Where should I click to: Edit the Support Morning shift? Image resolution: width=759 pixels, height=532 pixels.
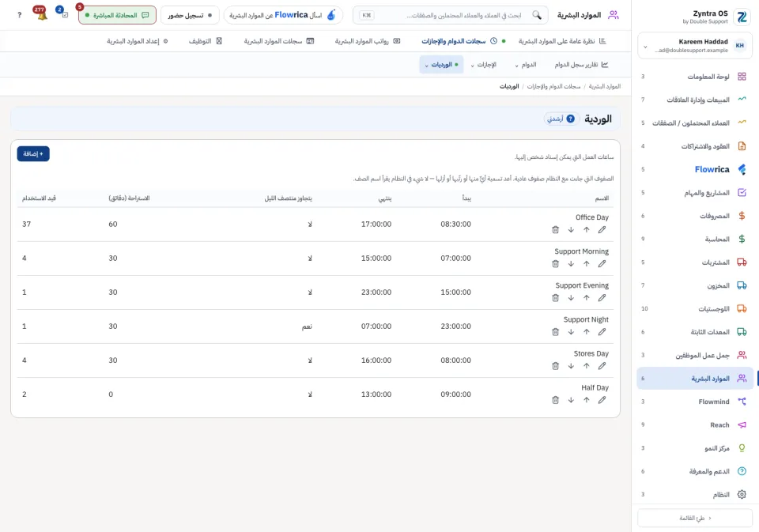pos(602,264)
